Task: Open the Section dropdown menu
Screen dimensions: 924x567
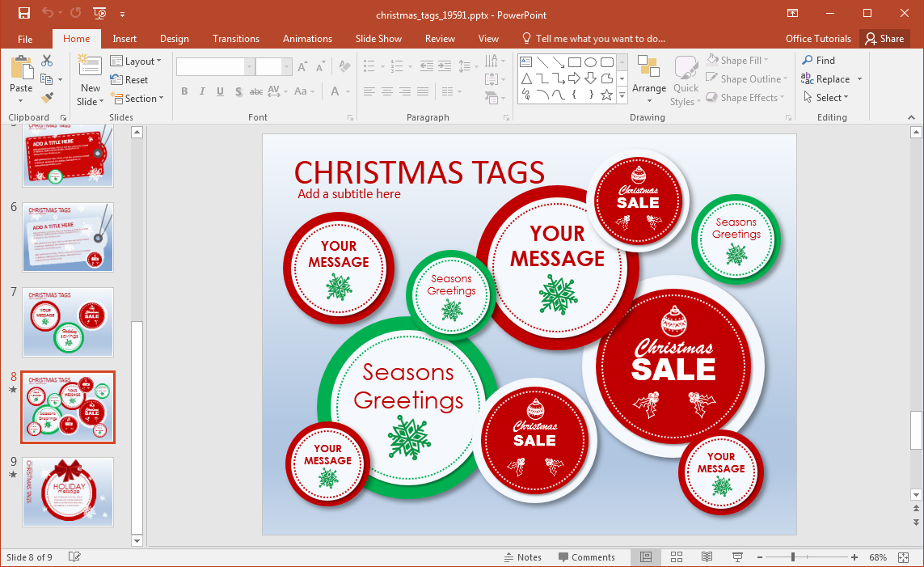Action: click(x=137, y=99)
